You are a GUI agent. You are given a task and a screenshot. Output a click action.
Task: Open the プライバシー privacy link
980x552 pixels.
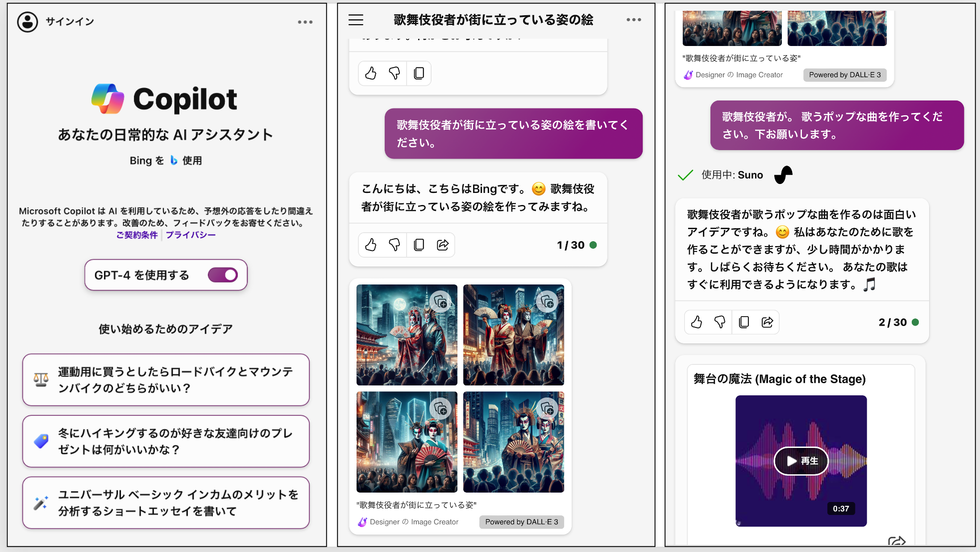click(x=191, y=235)
